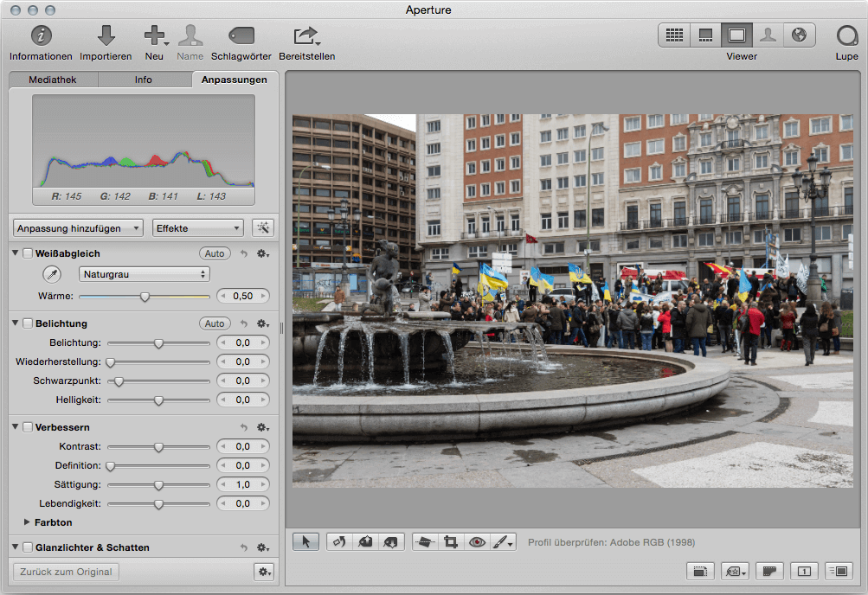Select the Rotate tool below the image
The width and height of the screenshot is (868, 595).
[x=340, y=541]
